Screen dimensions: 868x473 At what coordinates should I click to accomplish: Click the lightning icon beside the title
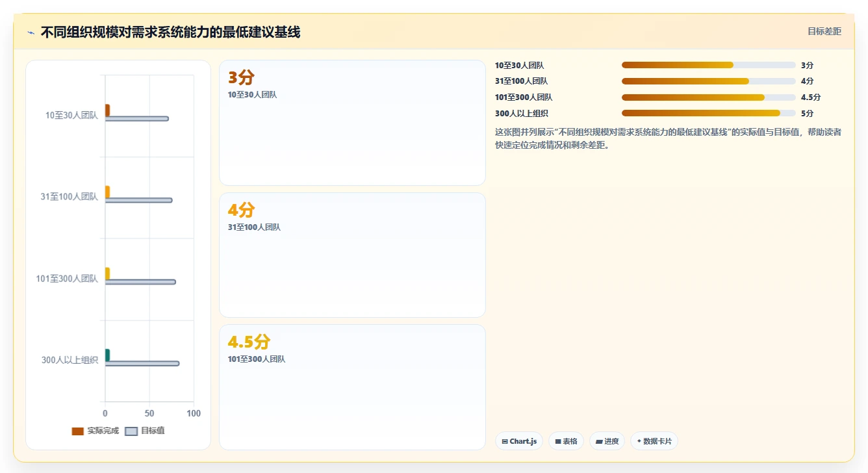(x=31, y=32)
